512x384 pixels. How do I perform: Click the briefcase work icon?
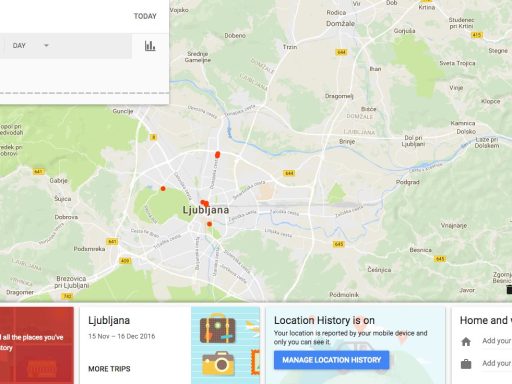point(466,364)
